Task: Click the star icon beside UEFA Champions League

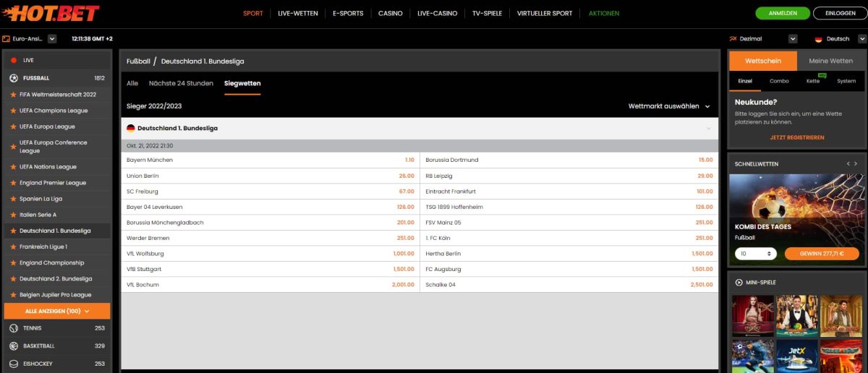Action: tap(13, 111)
